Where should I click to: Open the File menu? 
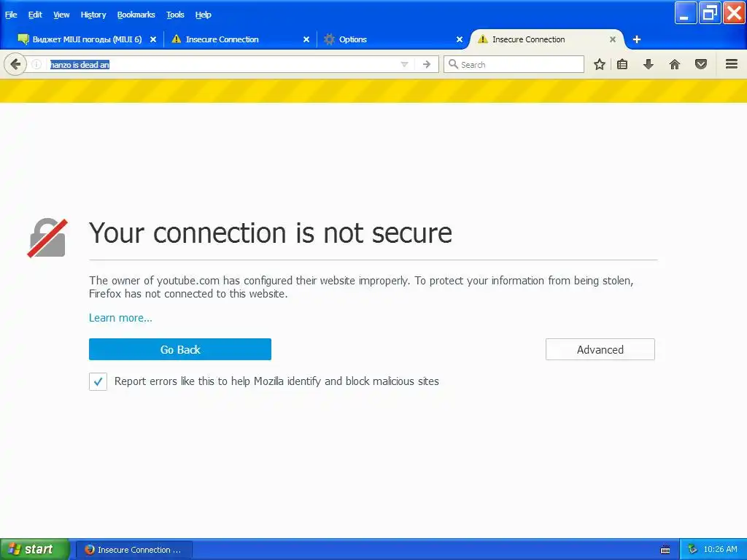[11, 15]
